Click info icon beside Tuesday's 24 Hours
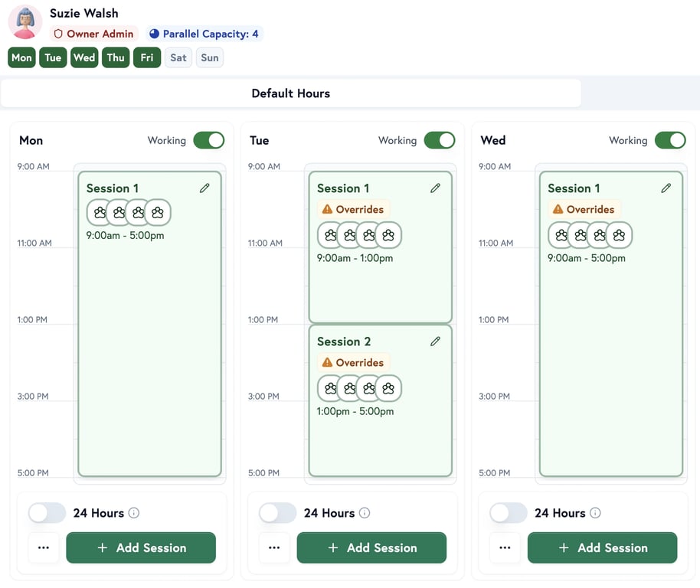The height and width of the screenshot is (588, 700). coord(365,513)
